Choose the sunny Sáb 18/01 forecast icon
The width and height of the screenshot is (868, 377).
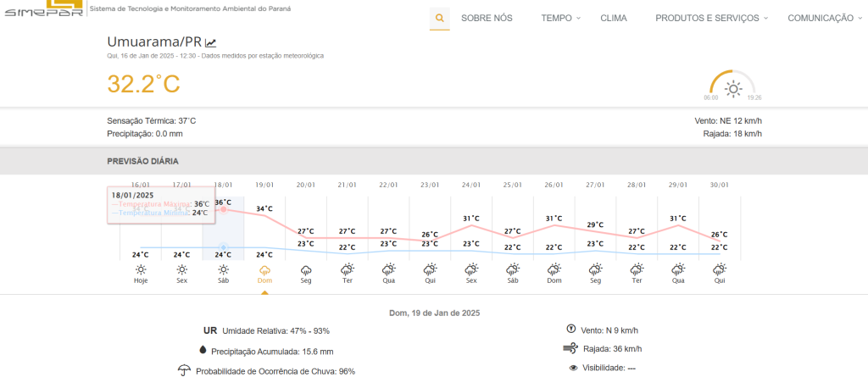click(x=223, y=269)
